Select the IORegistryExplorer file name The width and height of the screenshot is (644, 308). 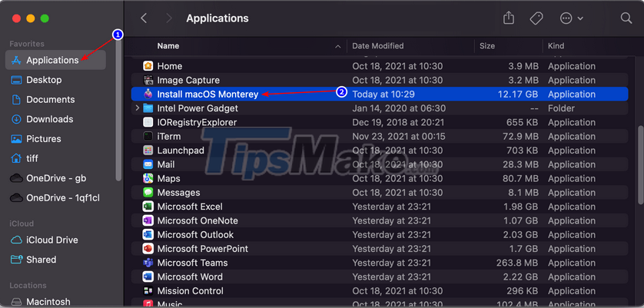point(198,122)
